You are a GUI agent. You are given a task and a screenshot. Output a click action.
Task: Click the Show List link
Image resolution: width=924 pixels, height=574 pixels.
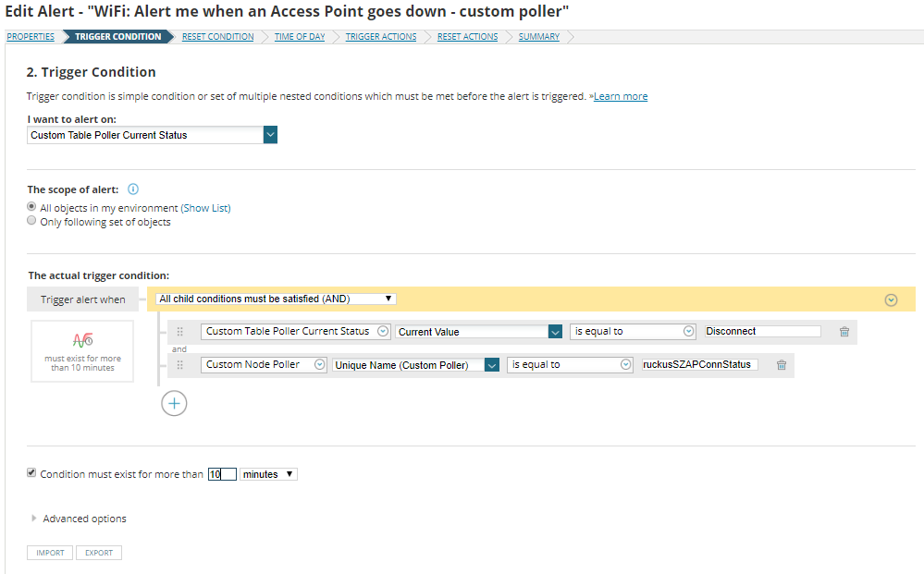point(205,208)
